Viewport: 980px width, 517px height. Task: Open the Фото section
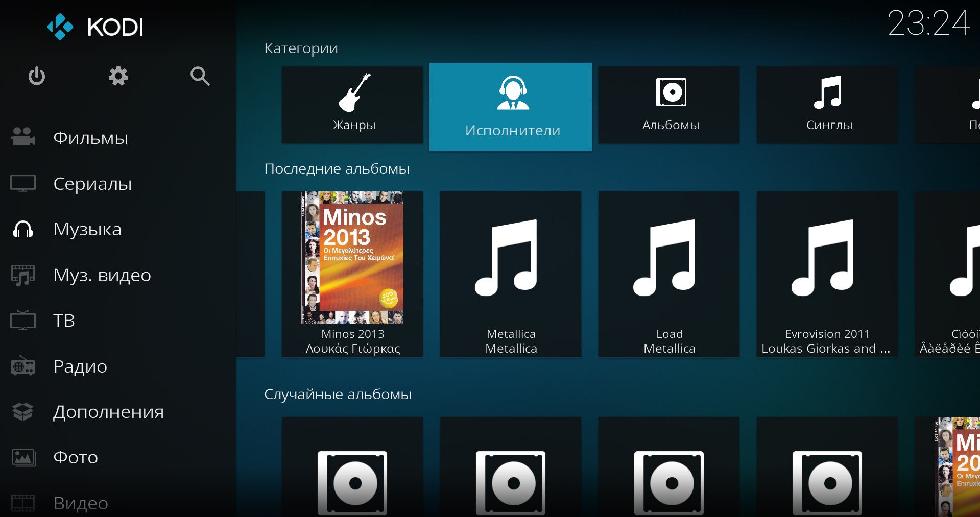point(76,457)
